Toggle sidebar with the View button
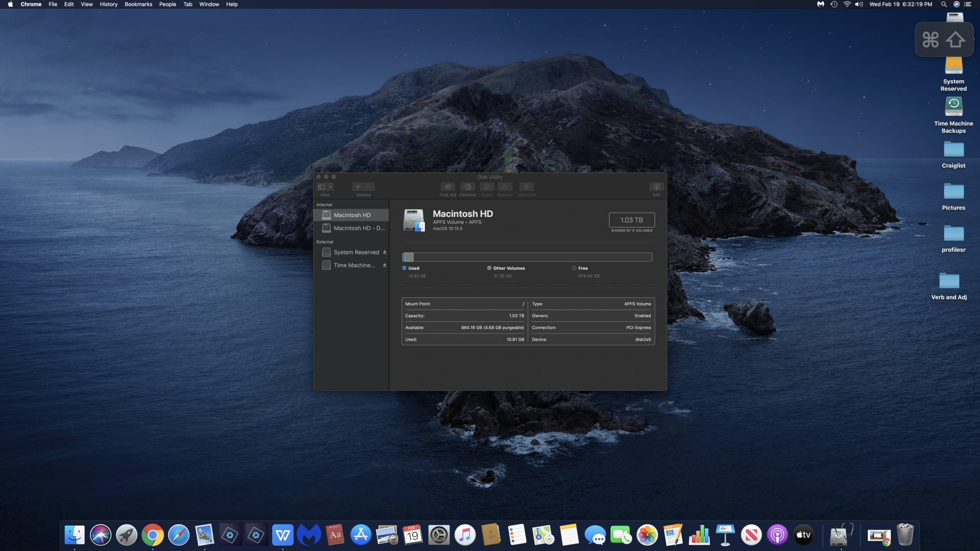 (321, 187)
